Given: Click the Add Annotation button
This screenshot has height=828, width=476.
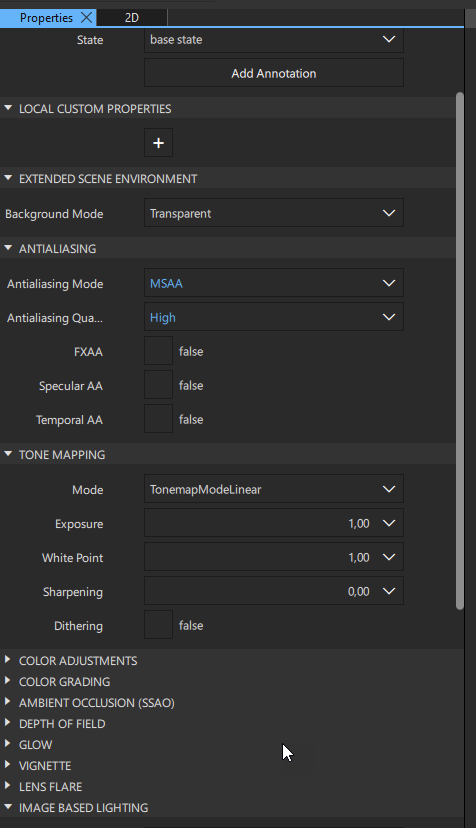Looking at the screenshot, I should (x=274, y=73).
